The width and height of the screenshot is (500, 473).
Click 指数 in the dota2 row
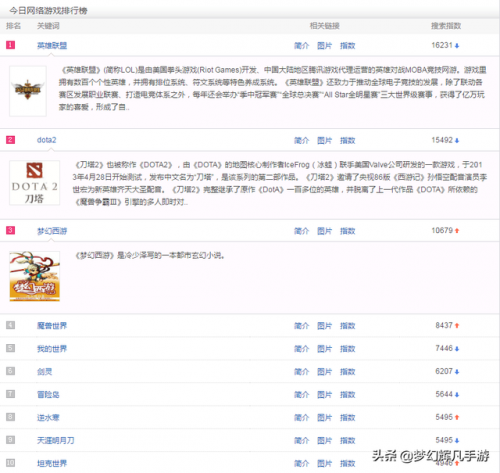click(x=348, y=140)
